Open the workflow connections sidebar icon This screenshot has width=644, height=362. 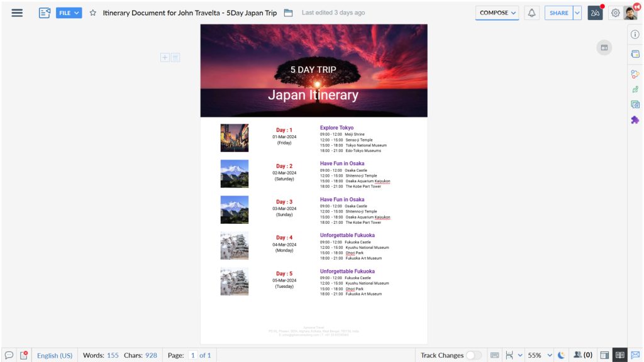click(x=635, y=74)
